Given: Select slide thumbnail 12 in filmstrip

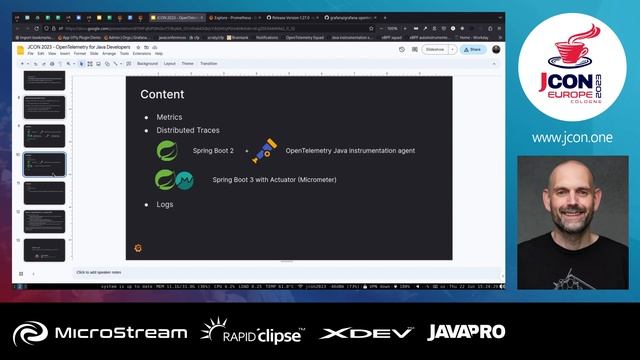Looking at the screenshot, I should 44,222.
